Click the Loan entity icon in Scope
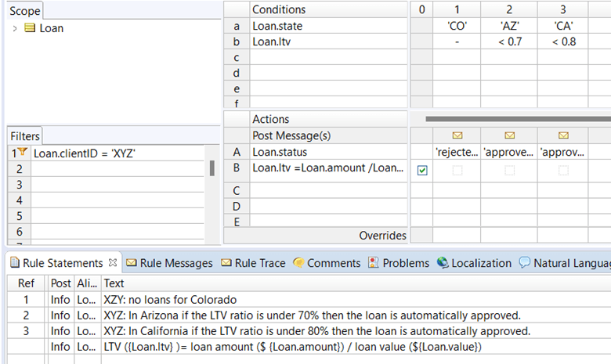This screenshot has width=611, height=364. pyautogui.click(x=31, y=28)
